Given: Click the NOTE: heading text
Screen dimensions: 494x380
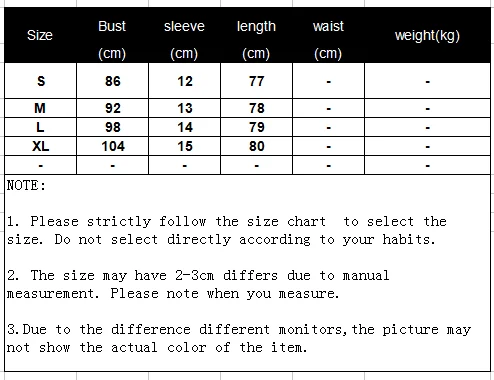Looking at the screenshot, I should 26,185.
